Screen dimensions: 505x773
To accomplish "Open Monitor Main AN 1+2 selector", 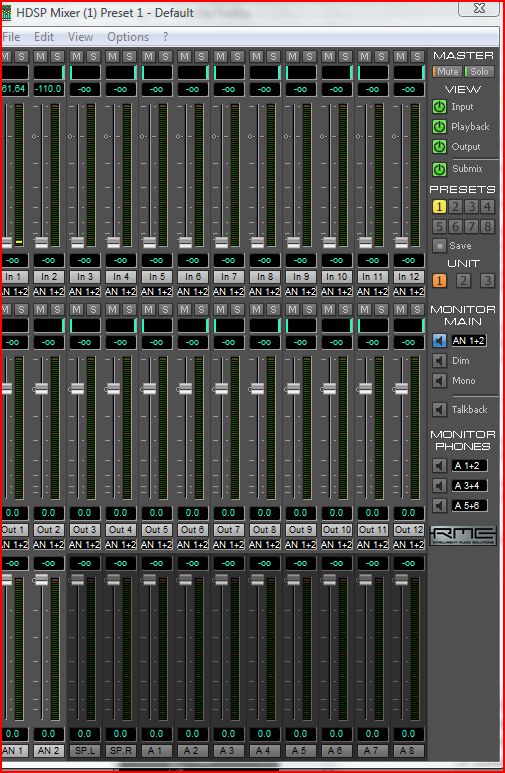I will click(469, 341).
